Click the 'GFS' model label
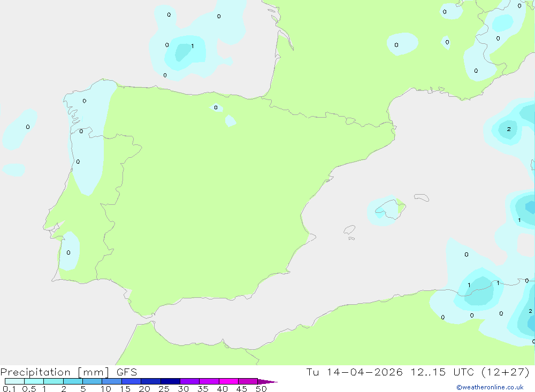This screenshot has height=392, width=535. [x=127, y=372]
